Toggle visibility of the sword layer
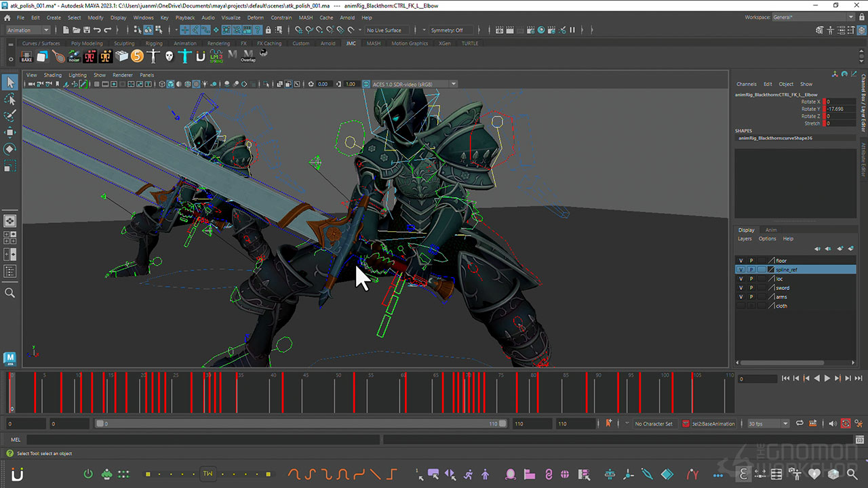Viewport: 868px width, 488px height. point(741,287)
